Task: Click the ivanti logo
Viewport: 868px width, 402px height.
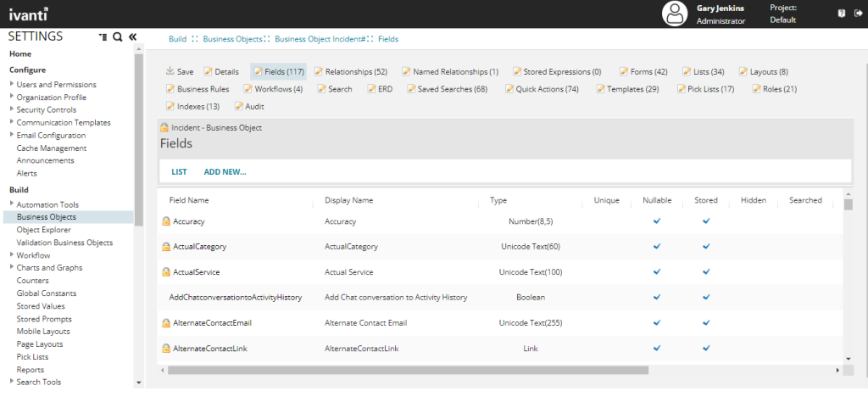Action: (28, 14)
